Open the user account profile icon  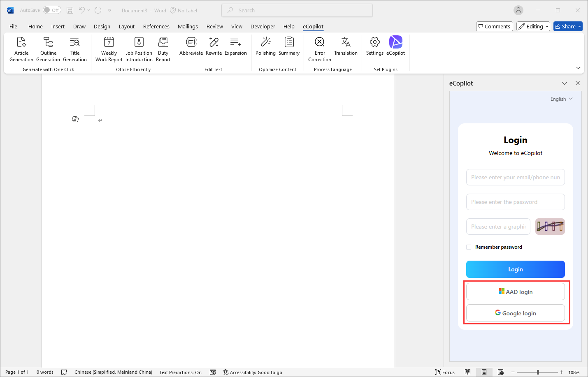tap(518, 10)
